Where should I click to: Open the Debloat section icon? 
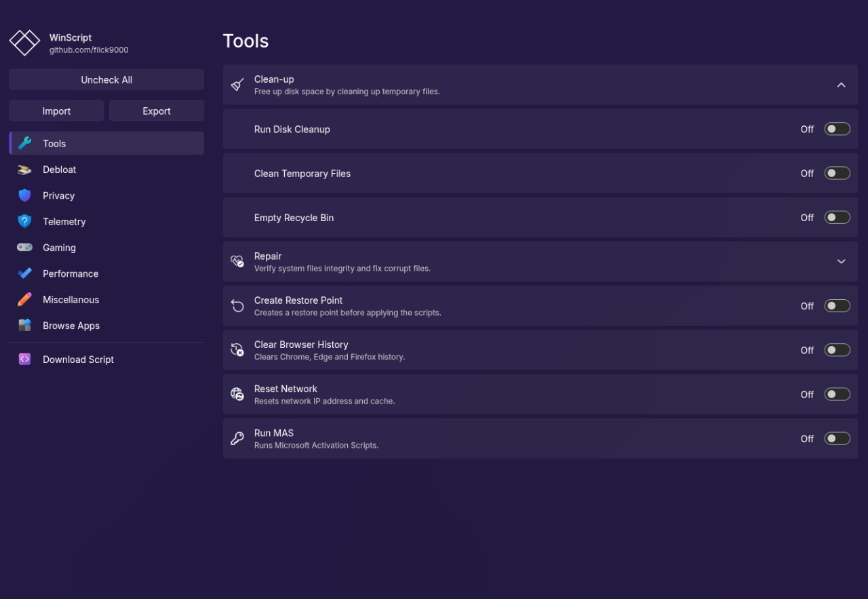point(26,169)
